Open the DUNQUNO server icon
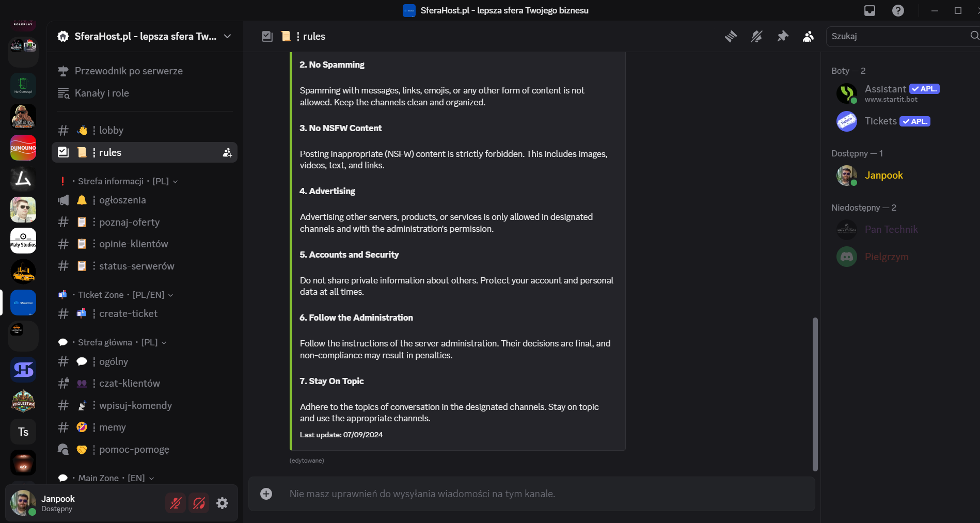 pyautogui.click(x=23, y=148)
